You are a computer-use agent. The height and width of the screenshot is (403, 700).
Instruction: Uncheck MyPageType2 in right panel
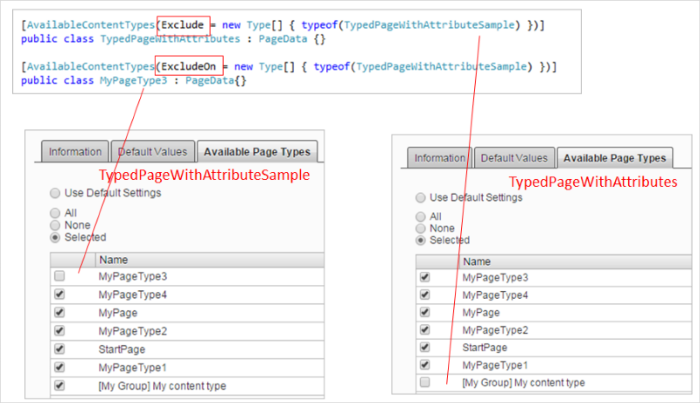point(426,330)
